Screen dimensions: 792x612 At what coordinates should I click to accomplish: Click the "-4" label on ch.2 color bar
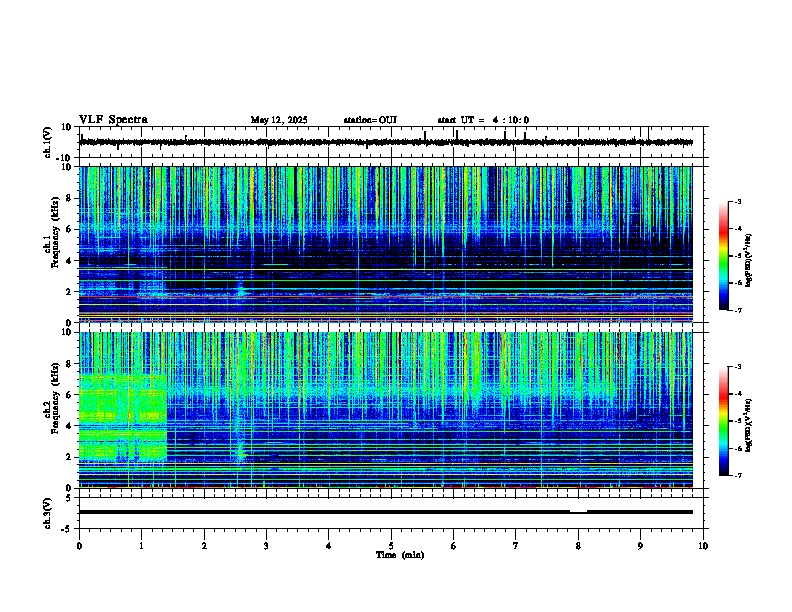738,393
